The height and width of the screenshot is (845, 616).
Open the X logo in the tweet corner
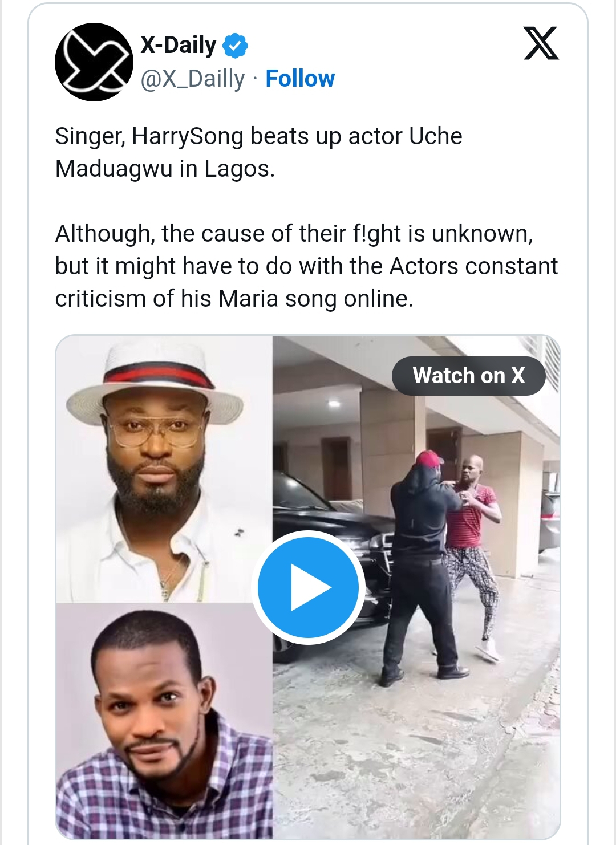(x=541, y=44)
